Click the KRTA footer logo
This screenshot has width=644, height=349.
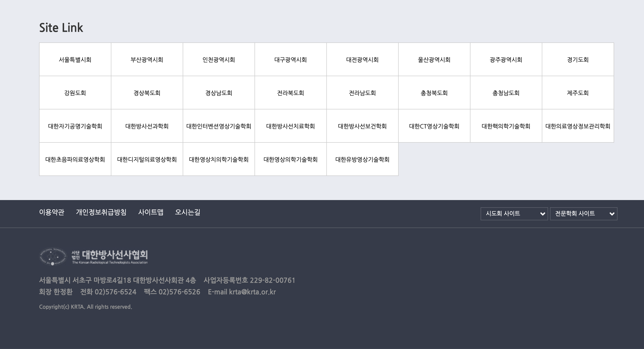[94, 256]
